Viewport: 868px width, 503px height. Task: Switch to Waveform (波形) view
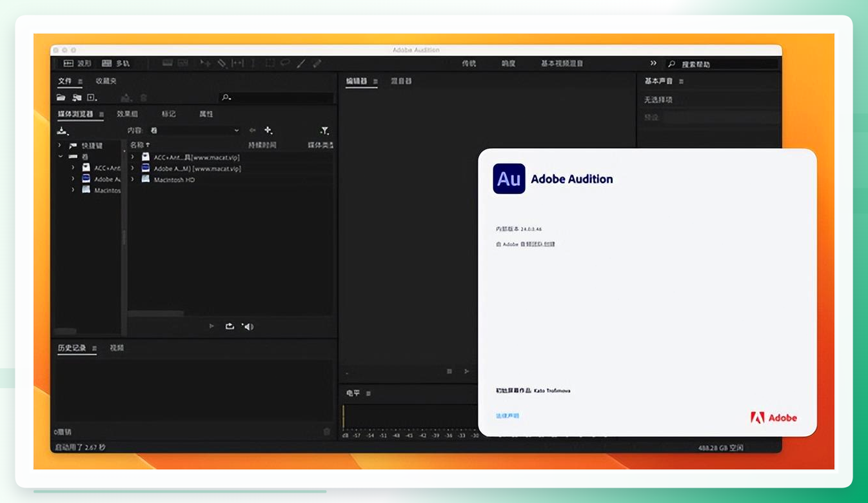[x=77, y=63]
